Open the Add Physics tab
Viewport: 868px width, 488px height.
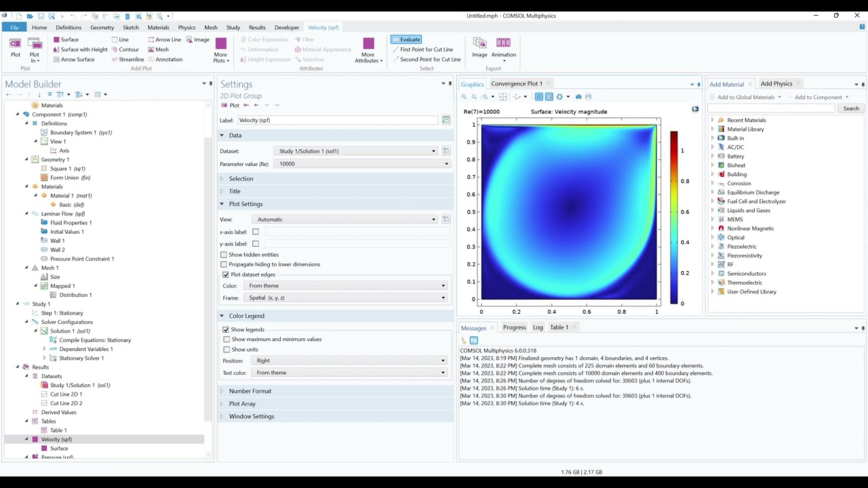pos(776,83)
